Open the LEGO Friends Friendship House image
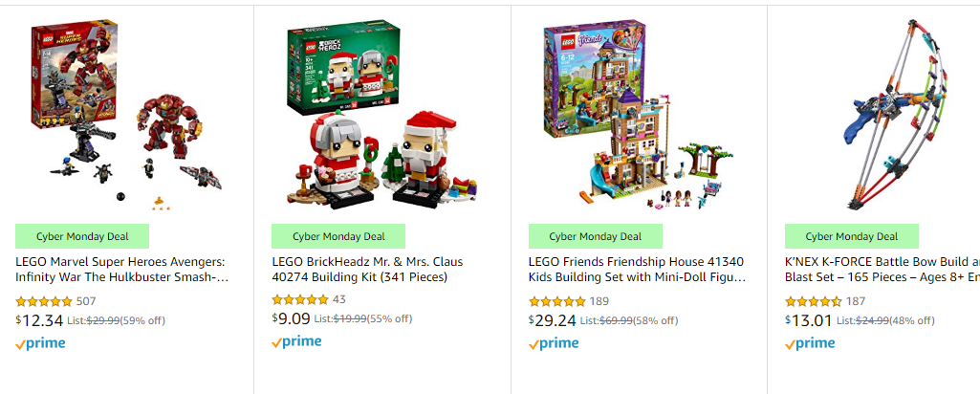 [x=639, y=114]
